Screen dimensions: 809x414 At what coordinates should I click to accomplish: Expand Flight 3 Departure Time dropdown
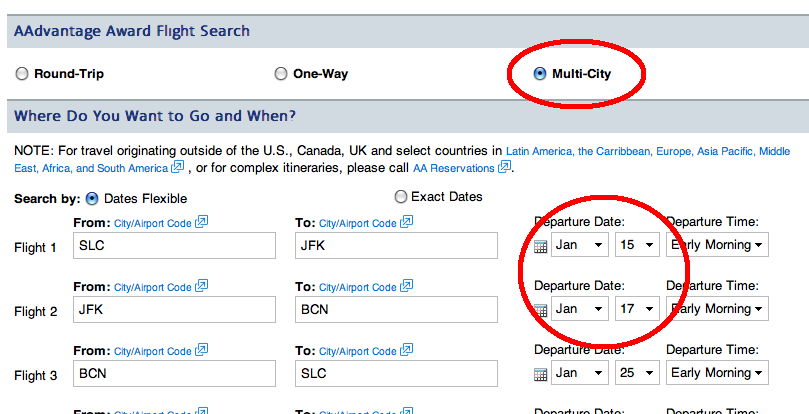pos(717,373)
